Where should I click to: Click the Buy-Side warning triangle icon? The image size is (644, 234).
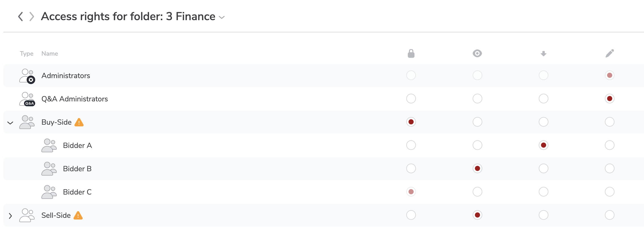click(x=79, y=122)
